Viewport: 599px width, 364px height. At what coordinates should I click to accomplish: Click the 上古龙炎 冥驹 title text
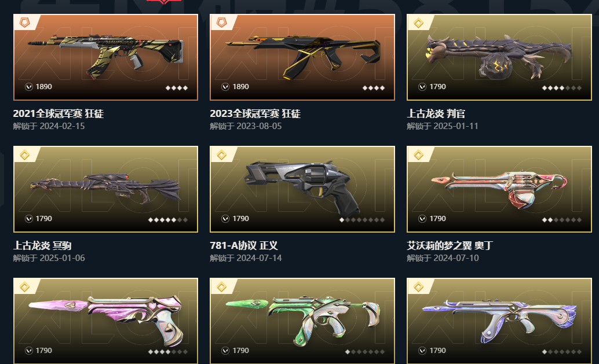coord(42,245)
